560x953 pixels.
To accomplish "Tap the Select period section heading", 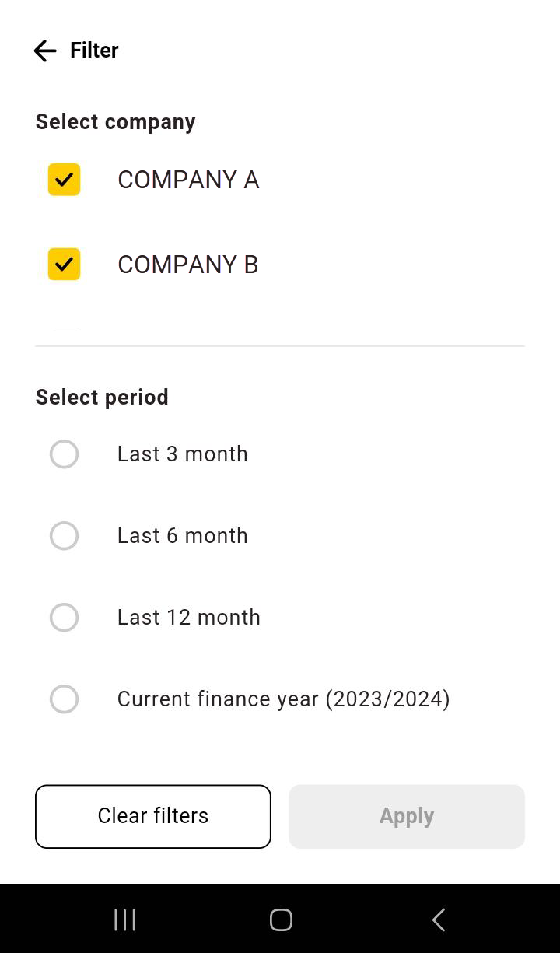I will point(102,397).
